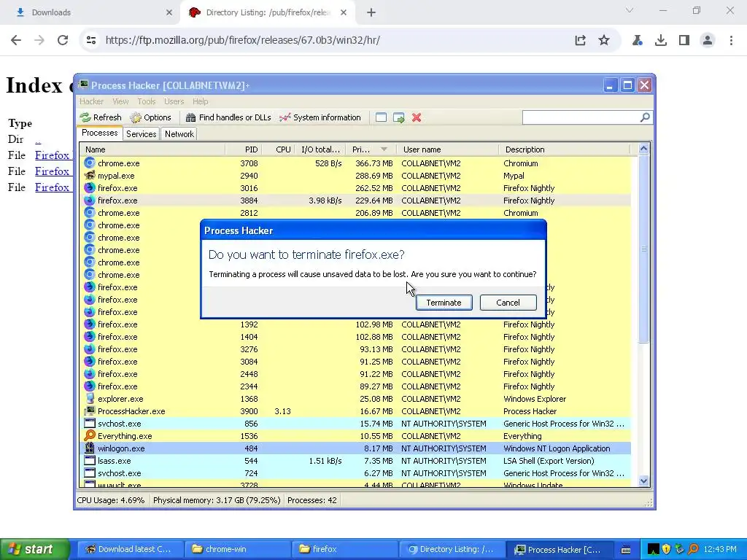Open the tab search chevron in Chrome
This screenshot has width=747, height=560.
[630, 10]
